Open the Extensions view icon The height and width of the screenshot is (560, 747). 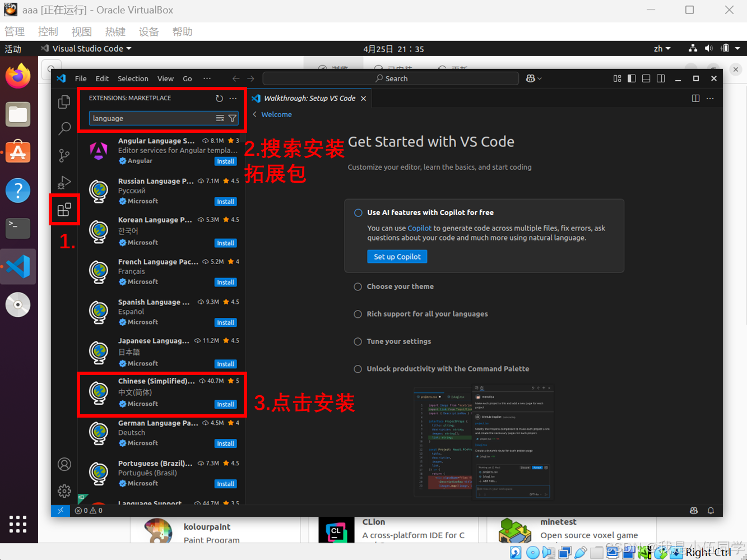64,210
